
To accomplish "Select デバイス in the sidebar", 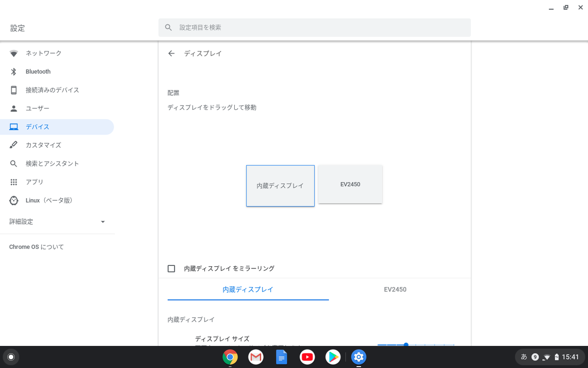I will 57,127.
